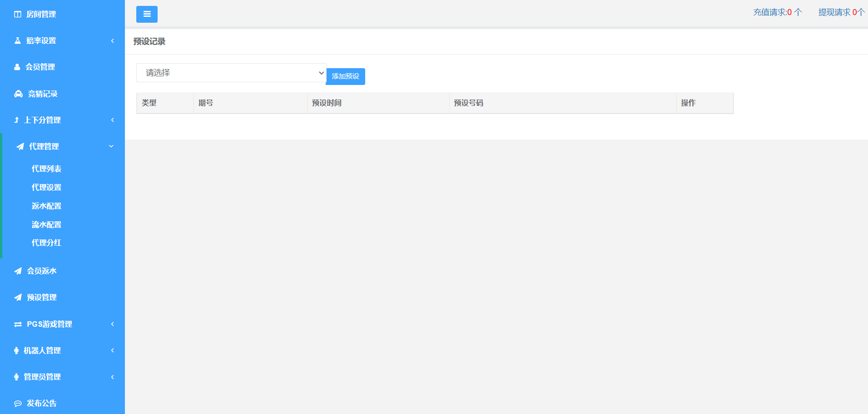Screen dimensions: 868x414
Task: Select 返水配置 in the sidebar
Action: 46,206
